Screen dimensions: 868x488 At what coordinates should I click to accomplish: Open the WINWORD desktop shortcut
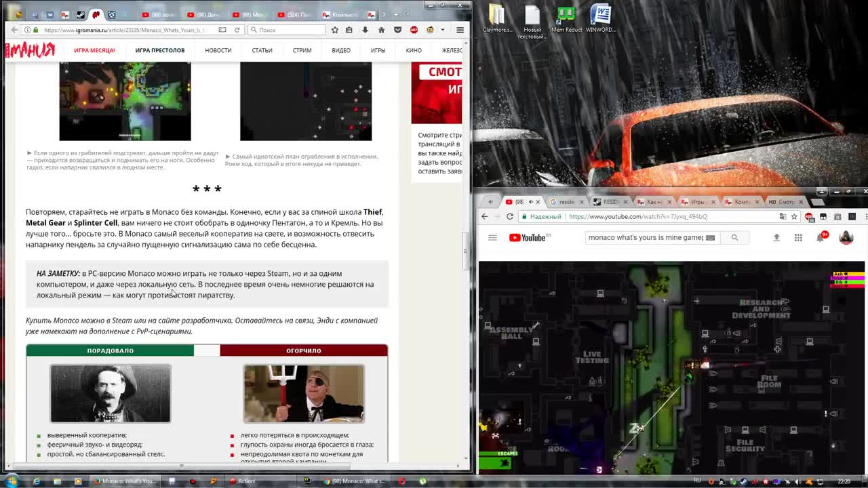pos(600,18)
